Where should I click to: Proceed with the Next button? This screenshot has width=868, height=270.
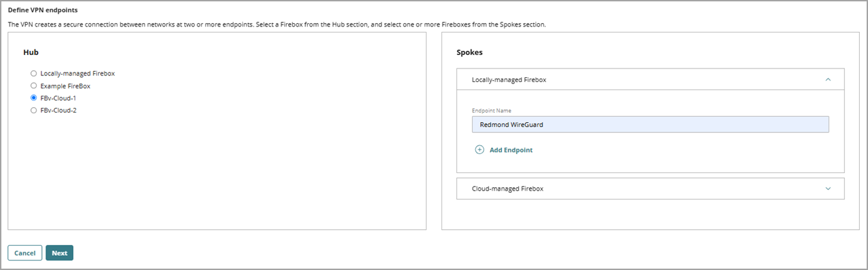[60, 253]
